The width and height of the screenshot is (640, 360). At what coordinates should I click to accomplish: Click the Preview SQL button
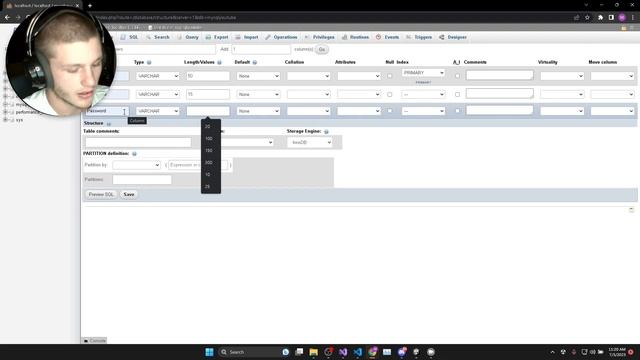pyautogui.click(x=101, y=194)
